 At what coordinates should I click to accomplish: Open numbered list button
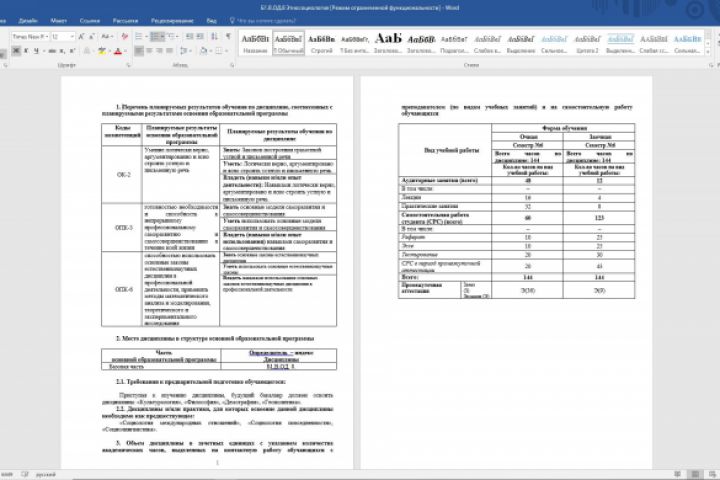click(155, 36)
